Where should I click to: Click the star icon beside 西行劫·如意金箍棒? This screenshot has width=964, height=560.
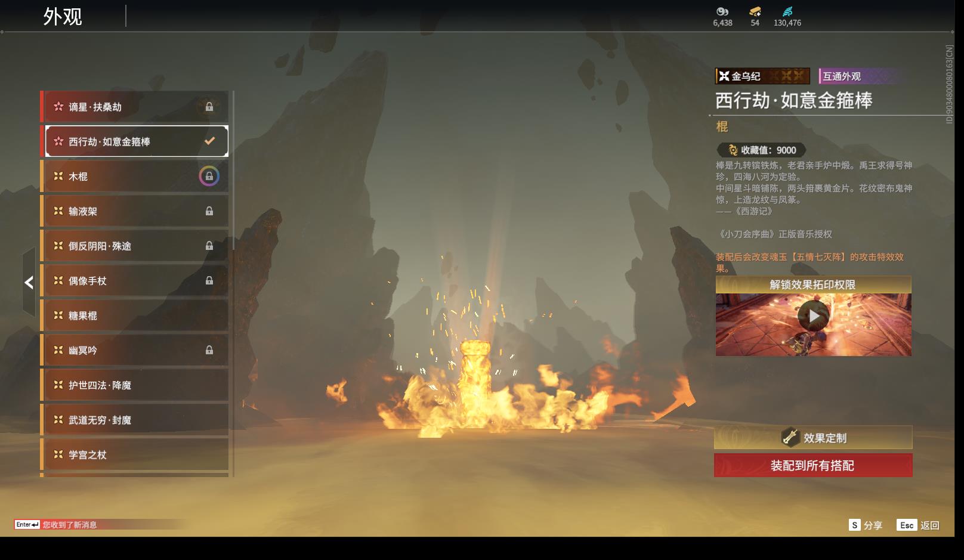pyautogui.click(x=58, y=141)
